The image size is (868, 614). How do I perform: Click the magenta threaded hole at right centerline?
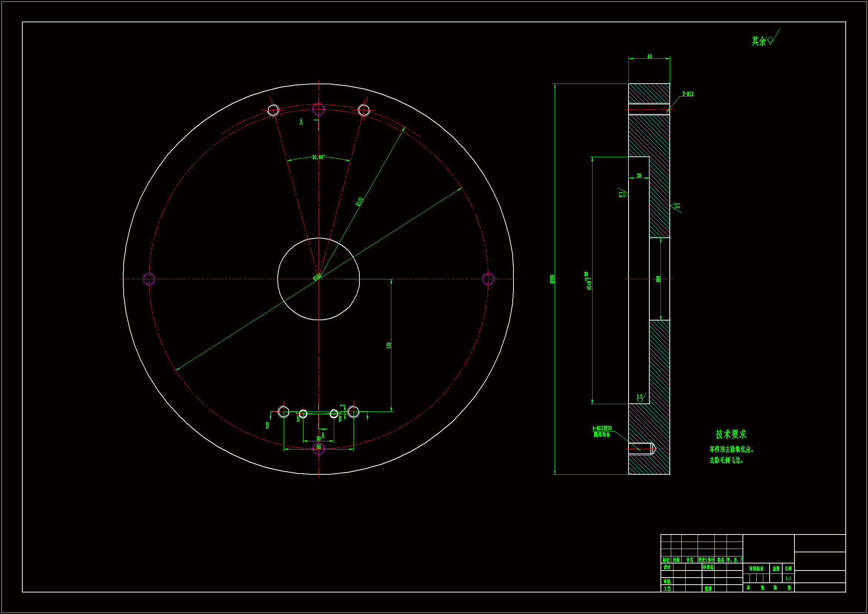(x=488, y=279)
